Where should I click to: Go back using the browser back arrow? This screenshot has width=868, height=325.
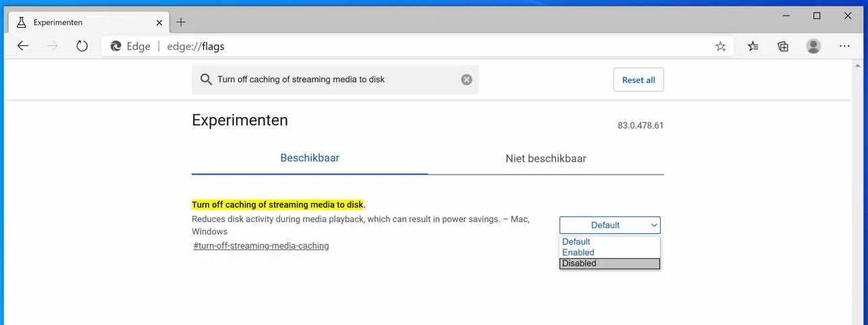pyautogui.click(x=23, y=46)
